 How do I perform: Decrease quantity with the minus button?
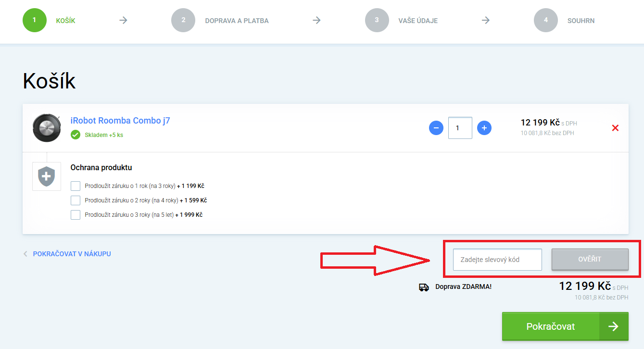pos(436,128)
